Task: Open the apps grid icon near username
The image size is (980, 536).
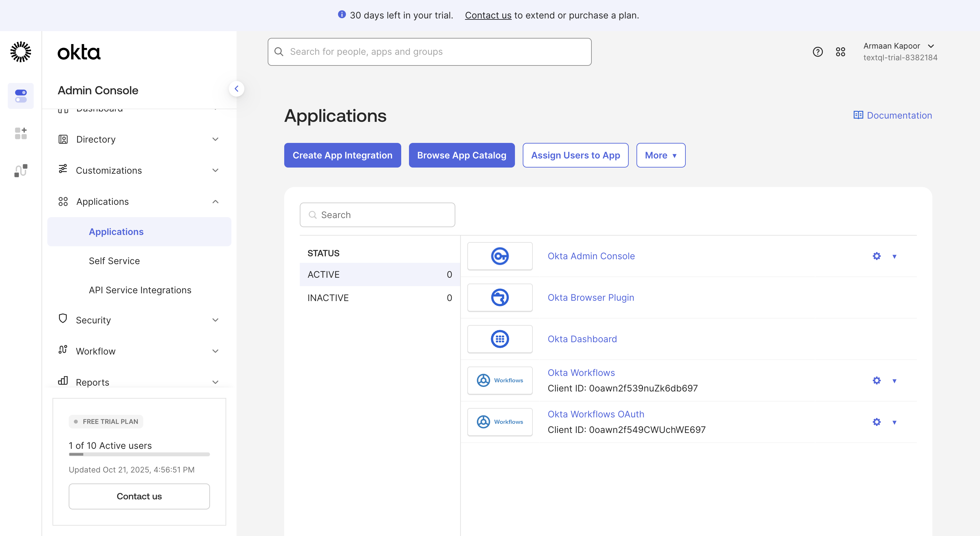Action: tap(840, 52)
